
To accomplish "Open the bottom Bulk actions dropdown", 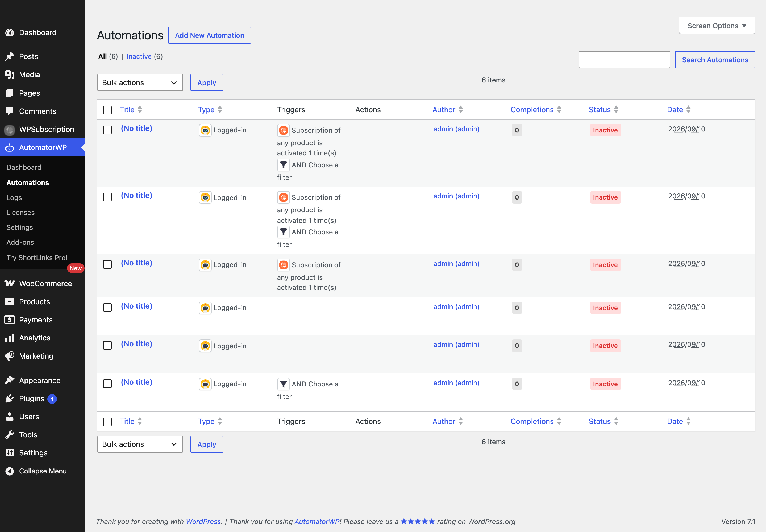I will pos(140,444).
